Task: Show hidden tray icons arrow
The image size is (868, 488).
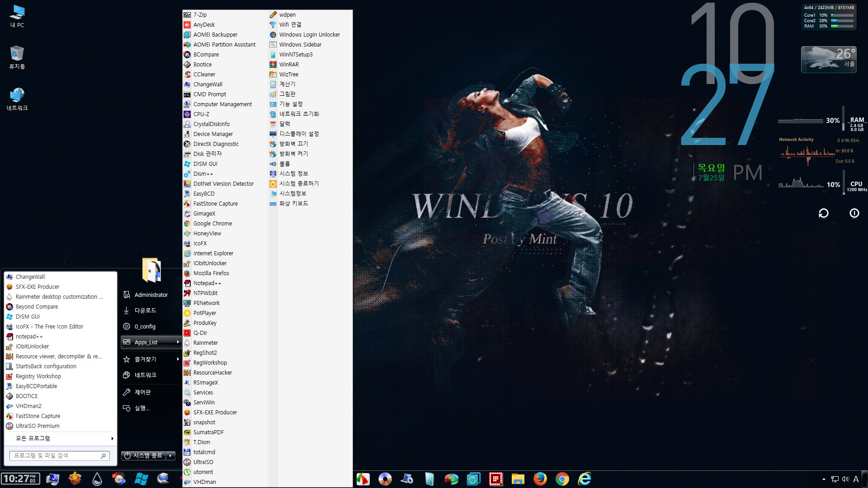Action: 824,479
